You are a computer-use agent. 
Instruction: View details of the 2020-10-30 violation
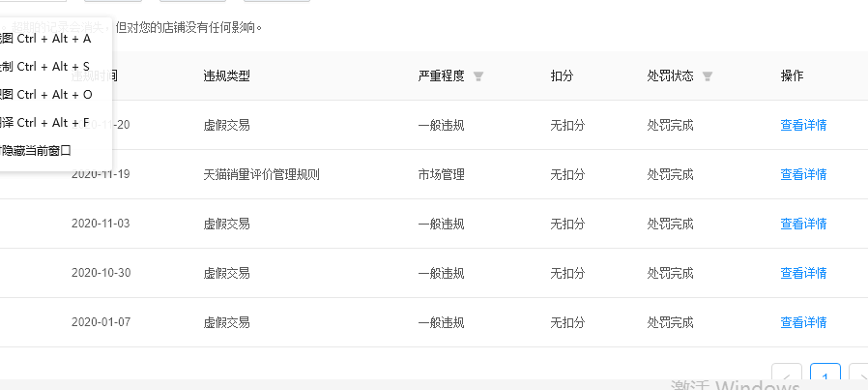click(x=803, y=273)
